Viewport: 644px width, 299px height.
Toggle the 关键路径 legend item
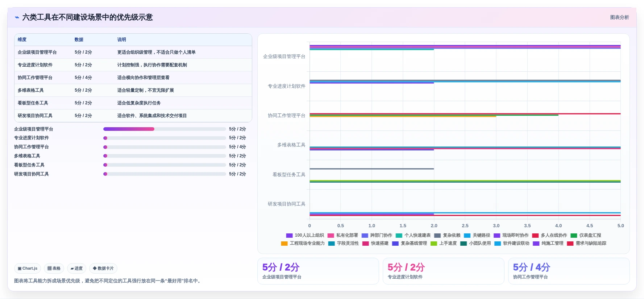(477, 236)
